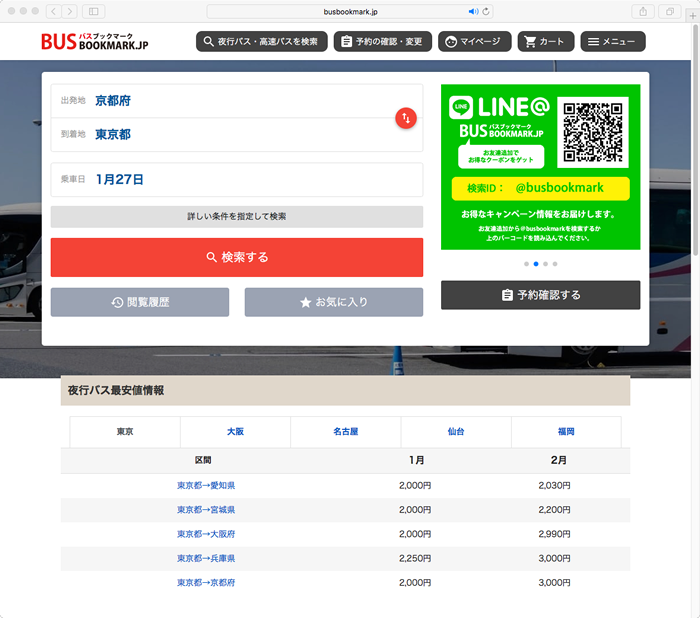Open 東京都→兵庫県 route link
This screenshot has width=700, height=618.
(x=206, y=558)
